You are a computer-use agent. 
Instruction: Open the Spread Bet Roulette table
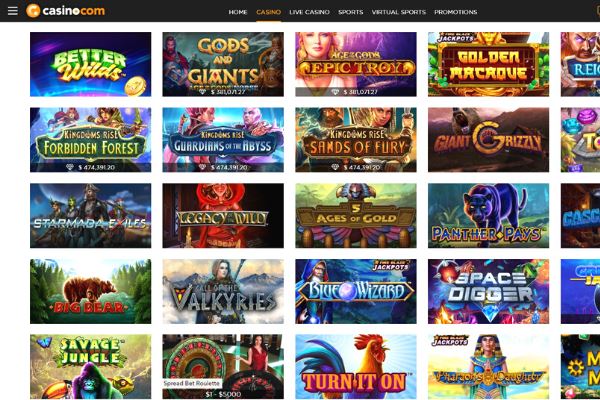click(223, 367)
